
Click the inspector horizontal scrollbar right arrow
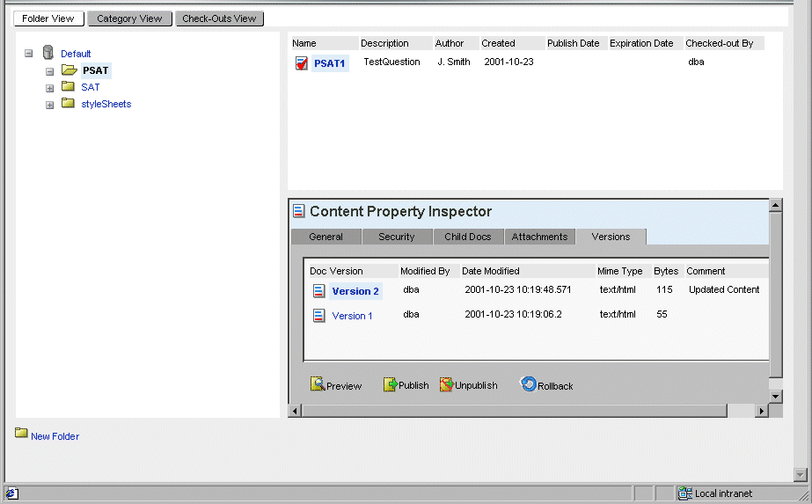762,411
